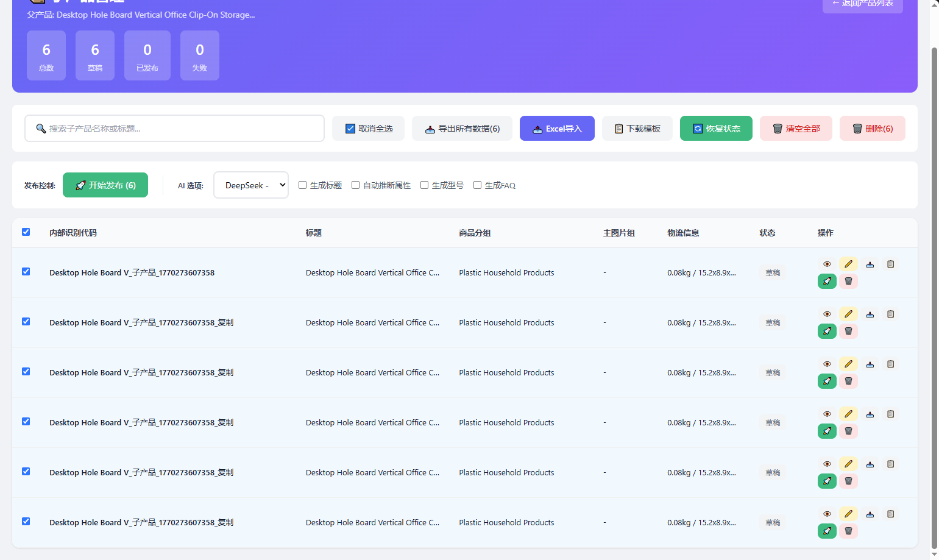The image size is (939, 560).
Task: Click the 搜索子产品 search input field
Action: point(174,129)
